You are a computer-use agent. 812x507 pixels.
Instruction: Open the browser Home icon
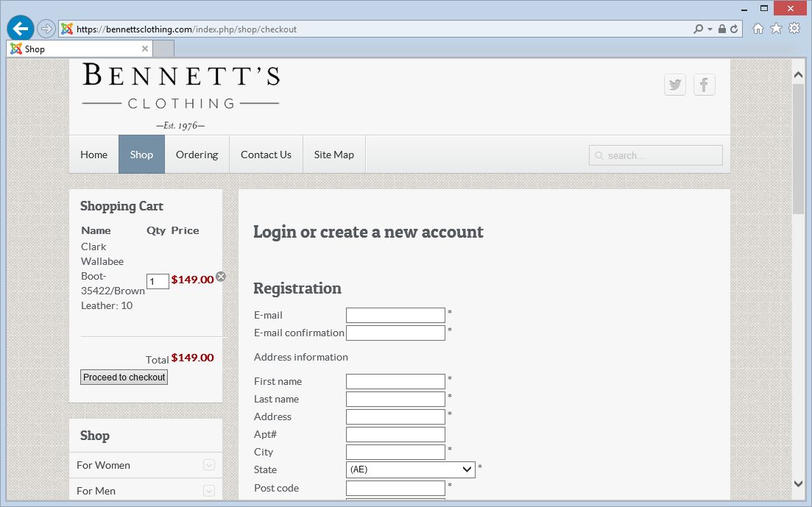click(x=758, y=29)
